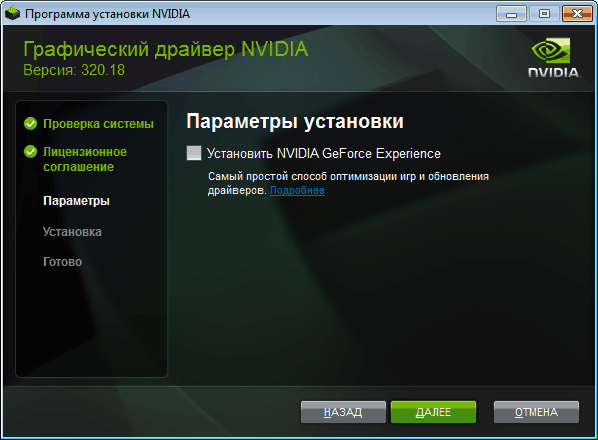
Task: Select the Проверка системы step
Action: [98, 124]
